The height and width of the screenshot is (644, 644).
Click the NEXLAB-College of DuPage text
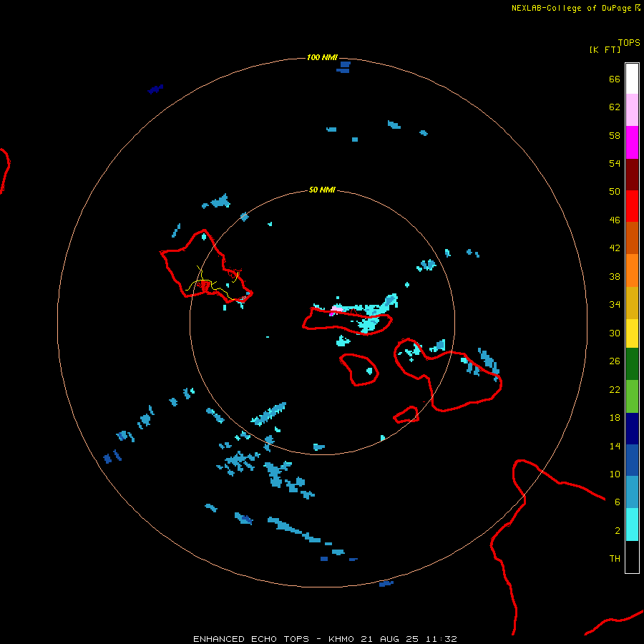pos(572,8)
